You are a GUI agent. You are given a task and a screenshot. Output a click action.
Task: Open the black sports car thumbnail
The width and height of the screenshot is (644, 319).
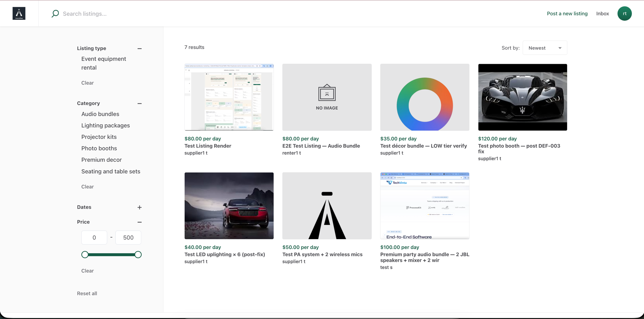523,97
